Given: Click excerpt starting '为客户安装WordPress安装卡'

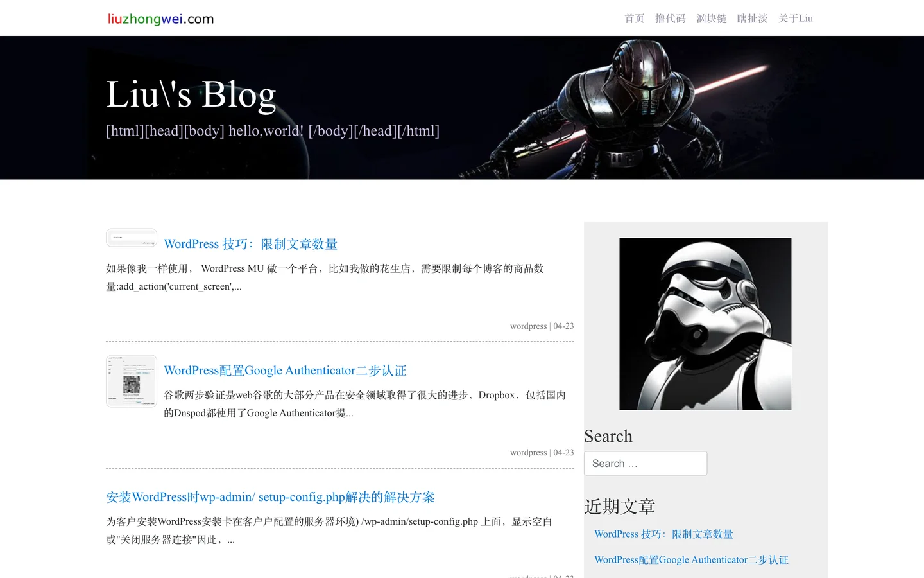Looking at the screenshot, I should (x=329, y=530).
